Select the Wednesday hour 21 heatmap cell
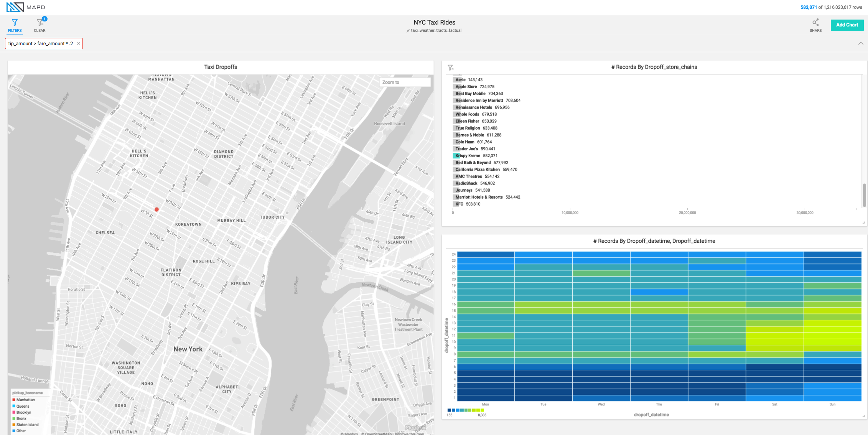868x435 pixels. click(601, 273)
